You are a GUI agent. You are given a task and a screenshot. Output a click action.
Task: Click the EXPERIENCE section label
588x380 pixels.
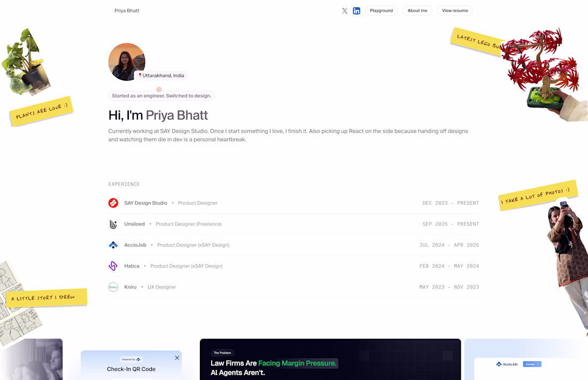[124, 184]
